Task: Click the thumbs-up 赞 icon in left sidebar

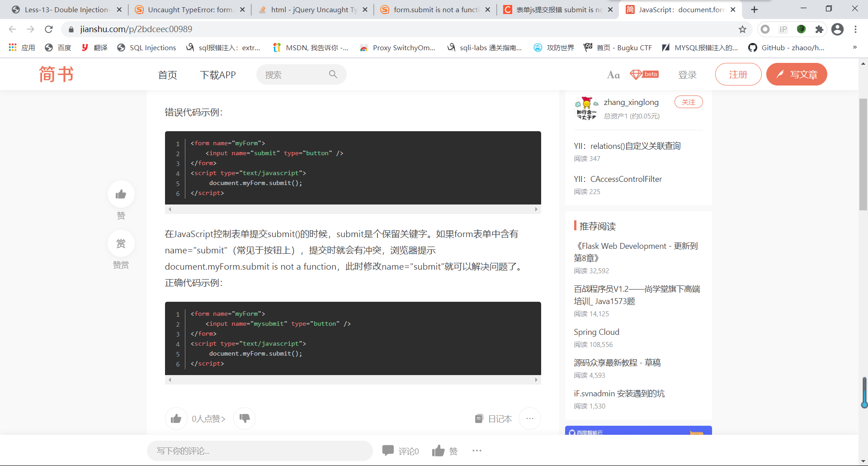Action: pos(121,195)
